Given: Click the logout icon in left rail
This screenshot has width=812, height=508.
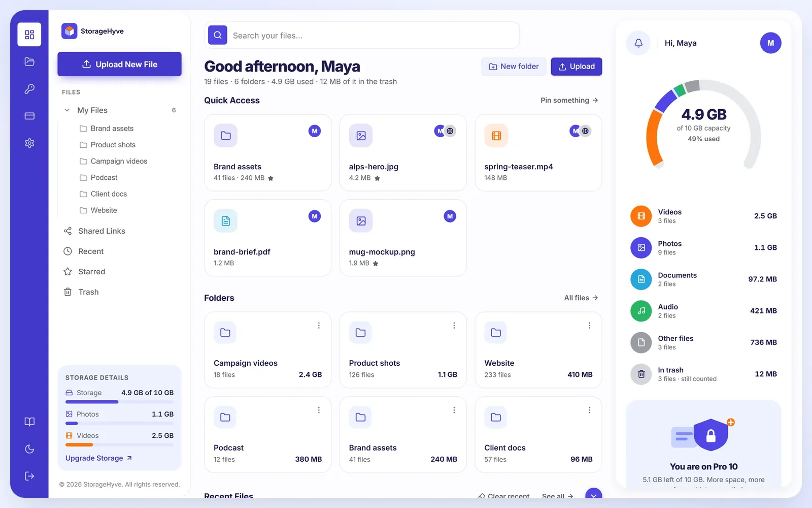Looking at the screenshot, I should 29,476.
